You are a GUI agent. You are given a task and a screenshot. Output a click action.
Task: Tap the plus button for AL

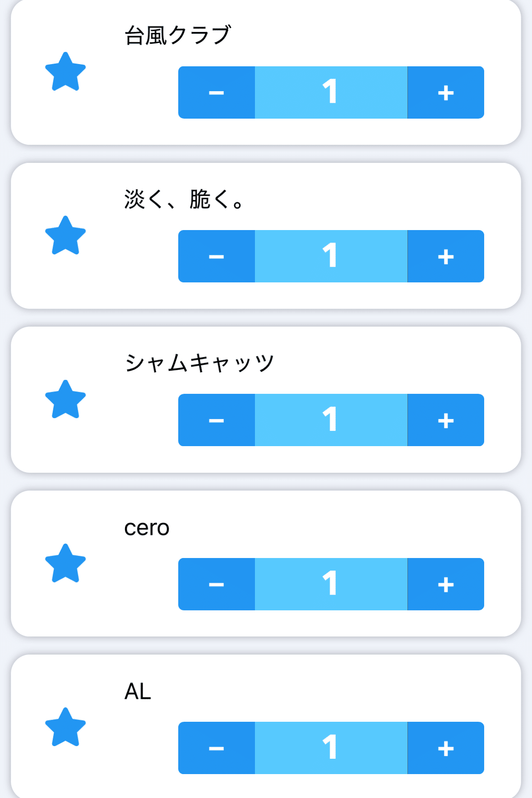click(445, 748)
